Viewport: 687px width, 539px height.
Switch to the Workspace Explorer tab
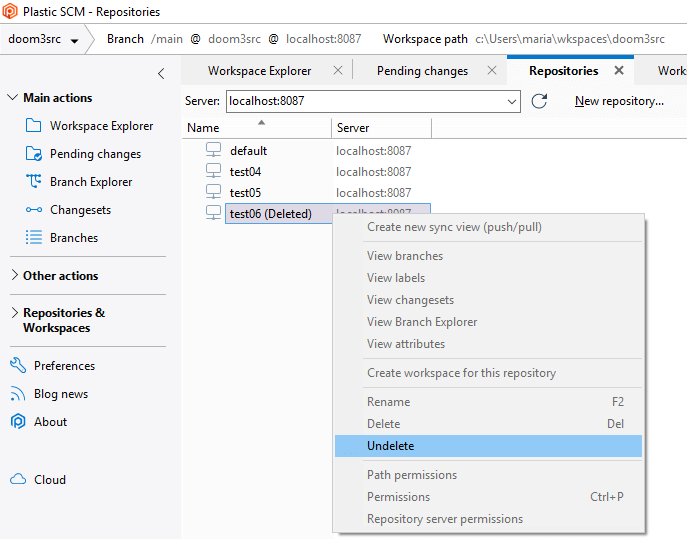coord(259,71)
